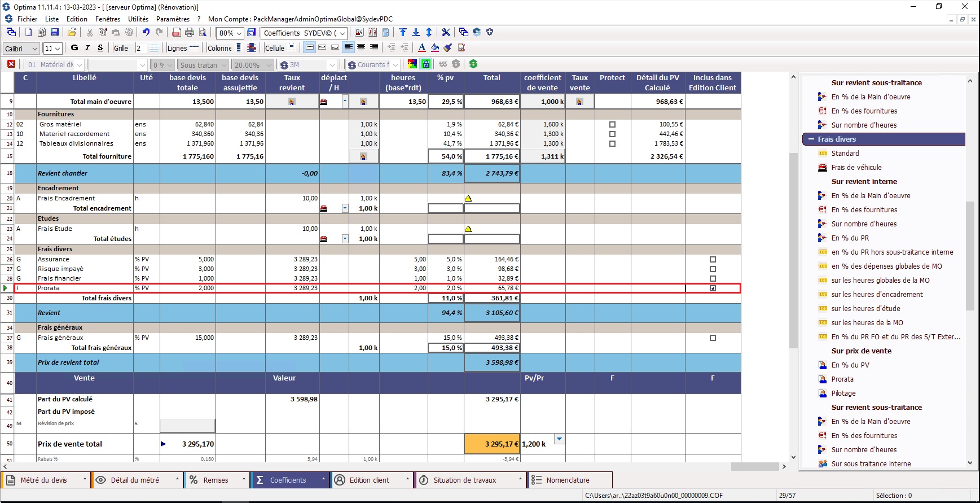Check Inclus dans Edition Client for Frais généraux row 37
980x503 pixels.
pyautogui.click(x=713, y=338)
